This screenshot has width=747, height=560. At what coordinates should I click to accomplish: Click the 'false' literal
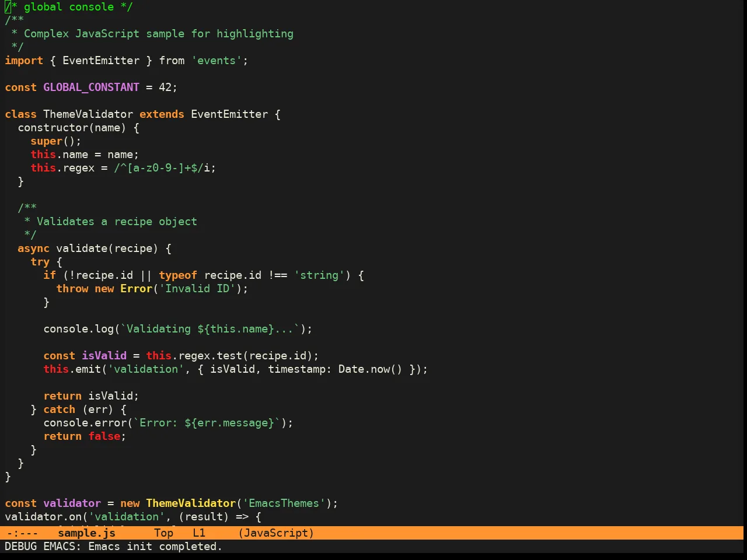104,436
